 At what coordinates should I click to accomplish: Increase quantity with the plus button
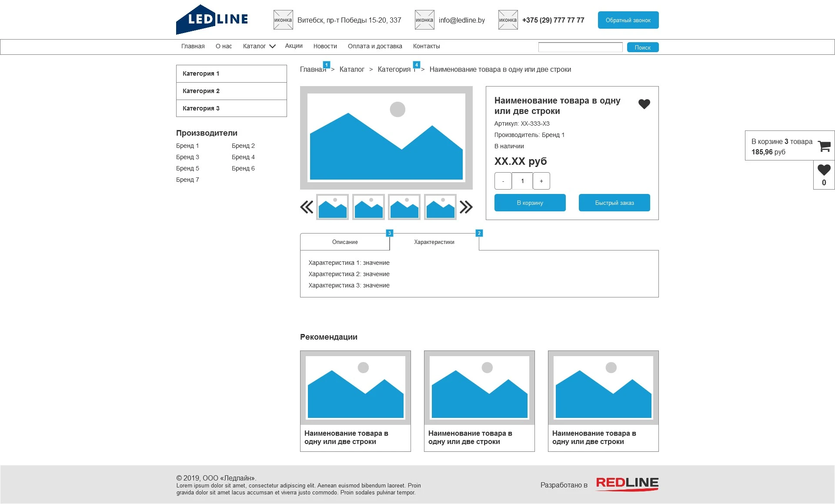[x=541, y=181]
